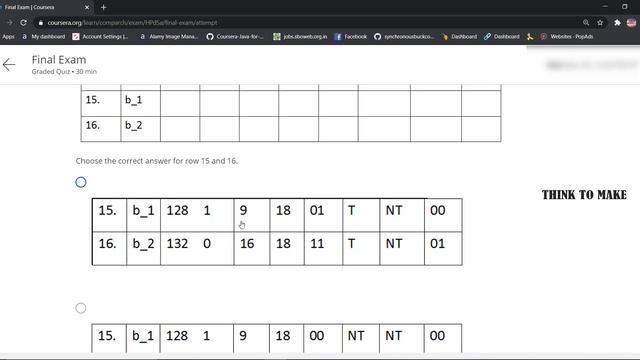Open the Account Settings bookmark

pos(100,37)
